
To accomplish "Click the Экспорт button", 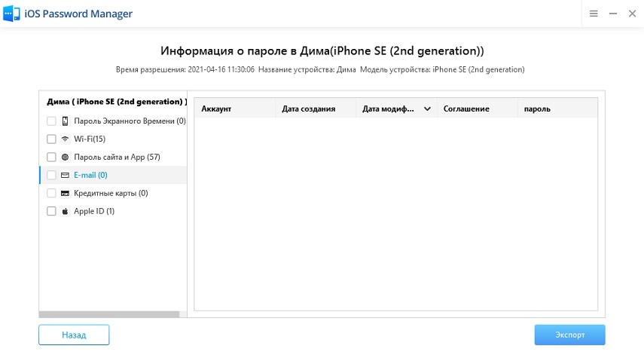I will (569, 335).
